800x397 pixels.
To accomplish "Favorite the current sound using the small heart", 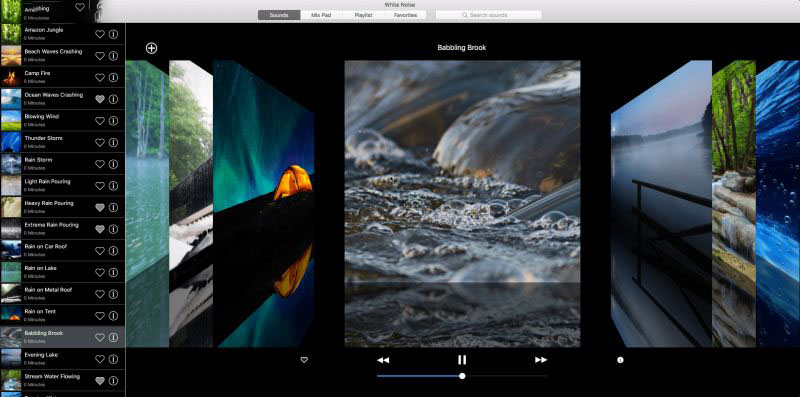I will (304, 360).
